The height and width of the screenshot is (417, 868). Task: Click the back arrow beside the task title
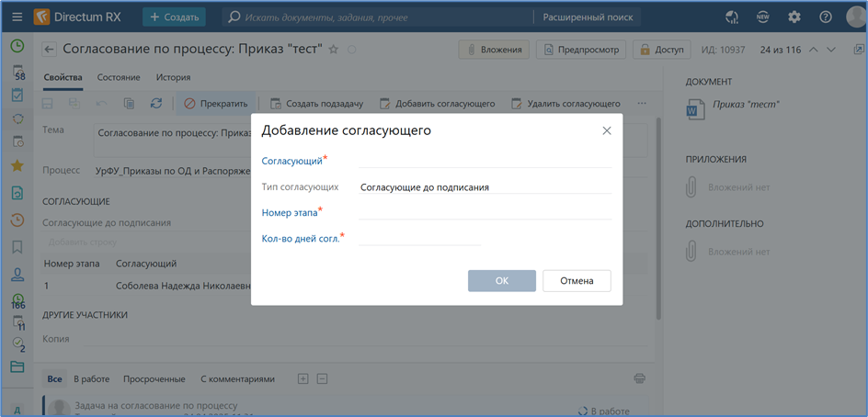50,50
